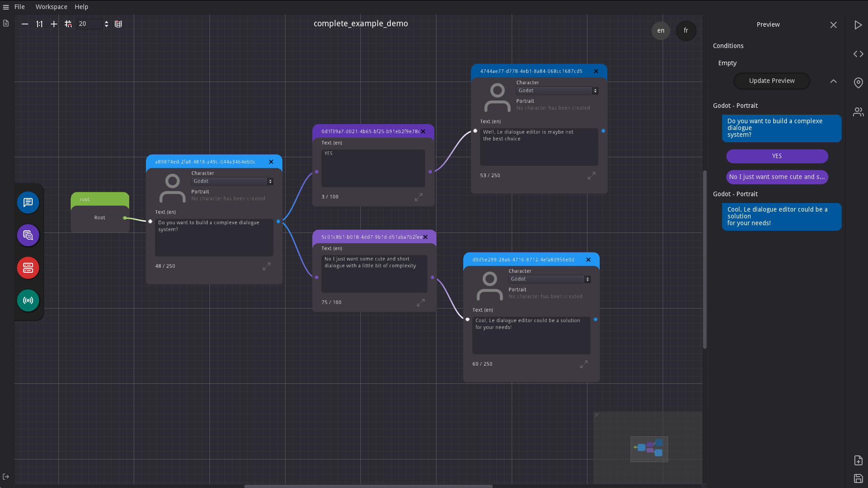Image resolution: width=868 pixels, height=488 pixels.
Task: Click the root node title
Action: pos(85,199)
